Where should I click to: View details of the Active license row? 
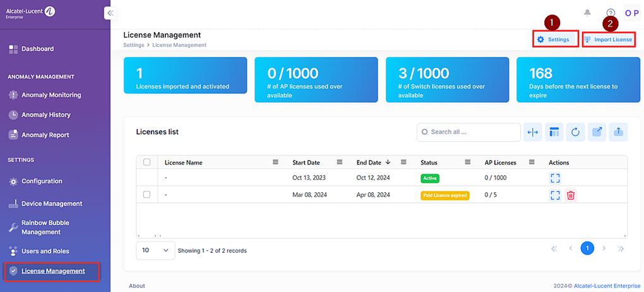(x=555, y=178)
